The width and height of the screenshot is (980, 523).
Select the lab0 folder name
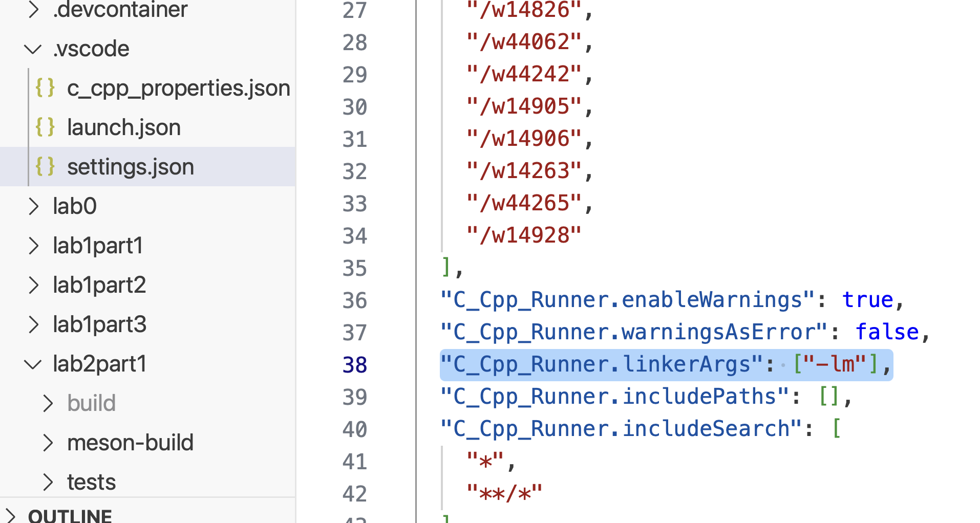pyautogui.click(x=75, y=206)
